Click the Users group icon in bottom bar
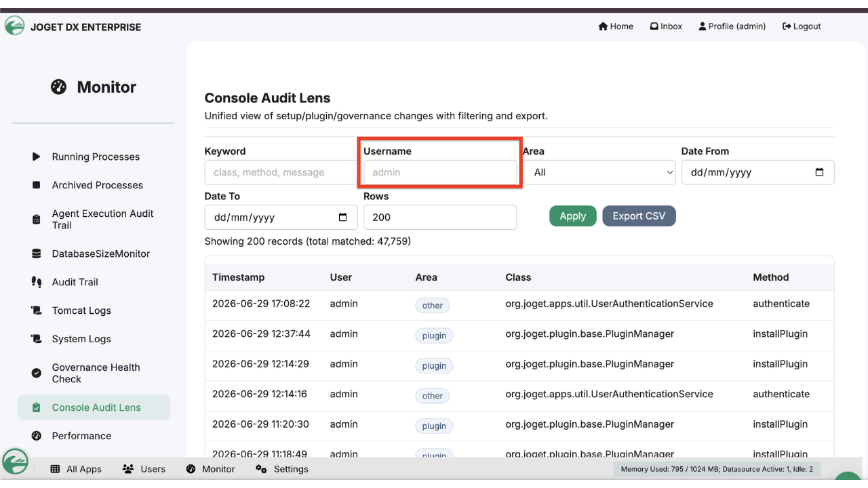The image size is (868, 488). point(128,469)
